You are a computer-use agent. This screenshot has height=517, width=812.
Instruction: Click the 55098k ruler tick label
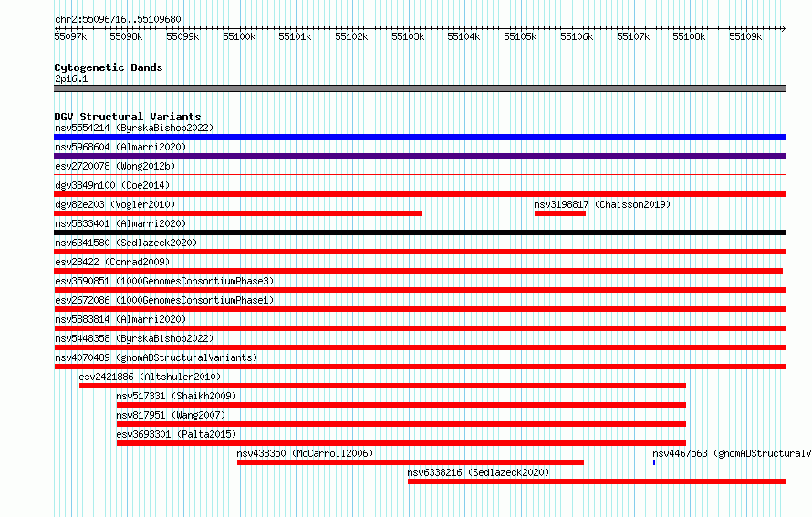[x=126, y=36]
